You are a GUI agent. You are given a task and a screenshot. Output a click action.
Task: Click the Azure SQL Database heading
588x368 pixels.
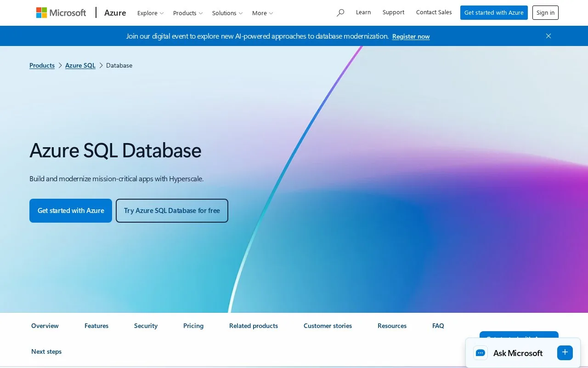pyautogui.click(x=115, y=150)
